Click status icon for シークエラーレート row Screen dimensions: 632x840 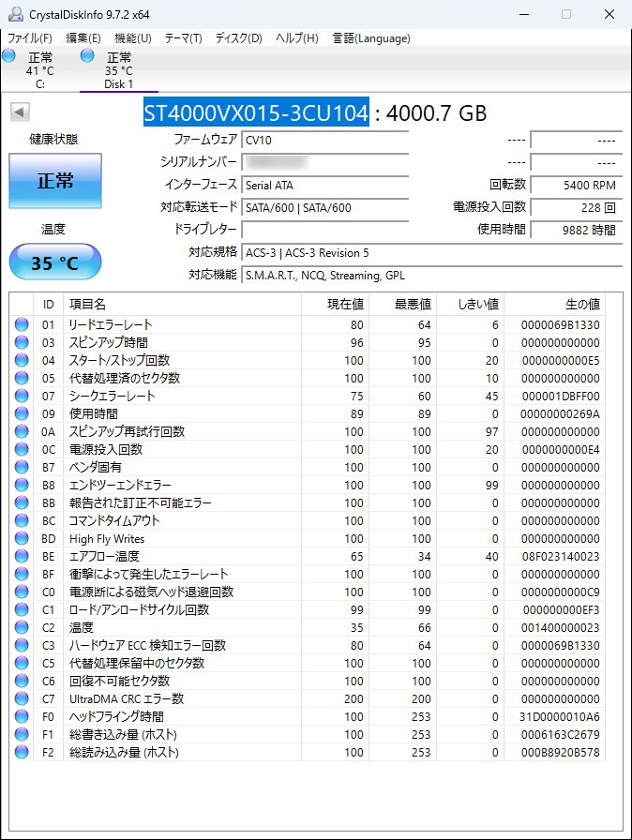[22, 396]
